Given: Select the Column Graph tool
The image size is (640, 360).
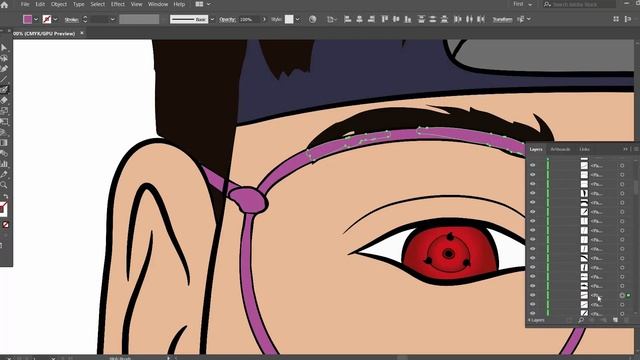Looking at the screenshot, I should point(4,164).
